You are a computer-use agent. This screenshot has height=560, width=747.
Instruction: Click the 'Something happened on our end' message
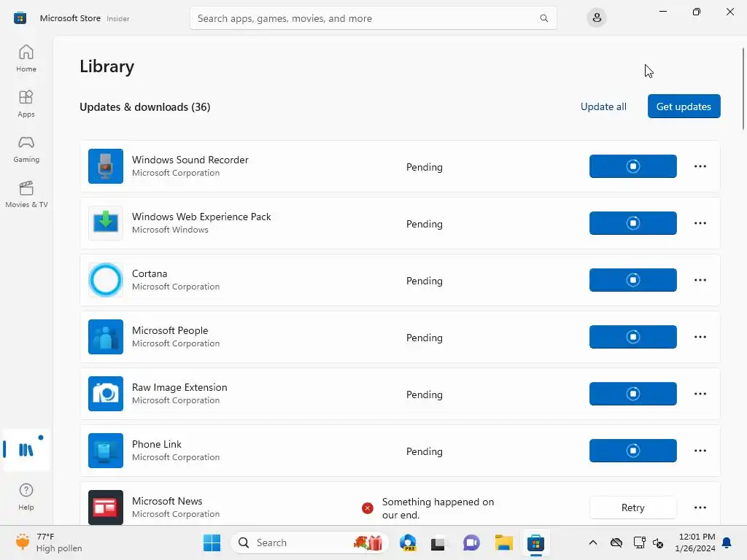(438, 508)
